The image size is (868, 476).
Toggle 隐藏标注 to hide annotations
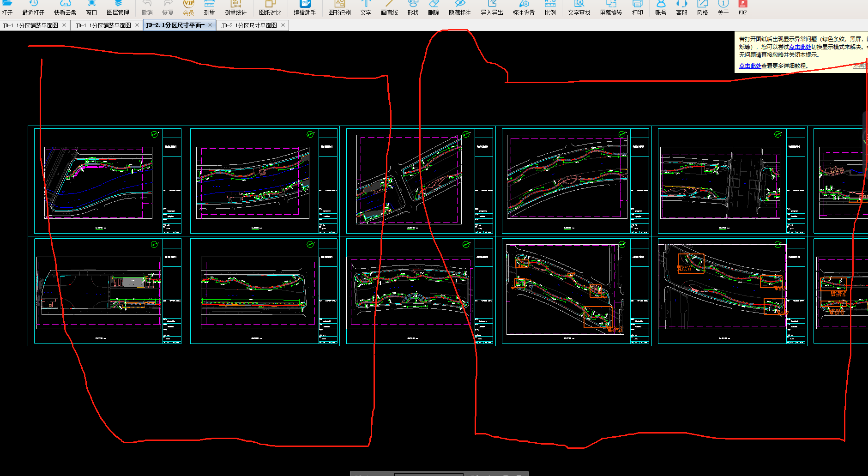coord(460,8)
